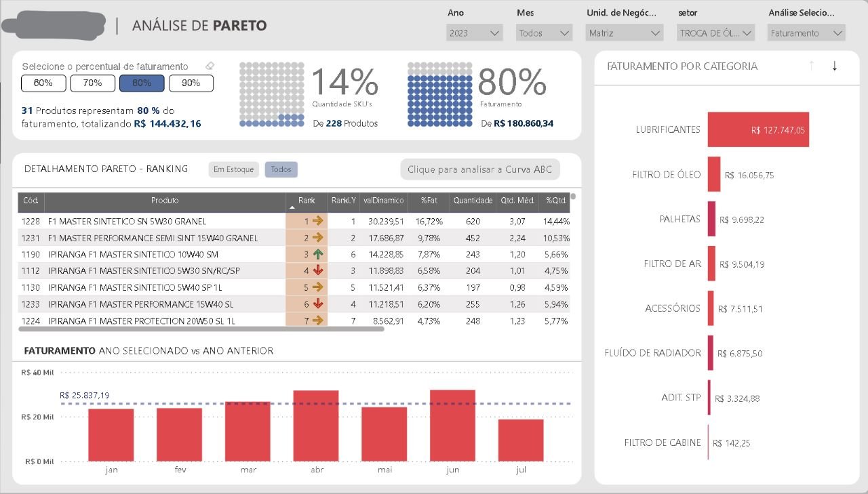Screen dimensions: 868x494
Task: Click the red down arrow in rank 6
Action: (x=317, y=304)
